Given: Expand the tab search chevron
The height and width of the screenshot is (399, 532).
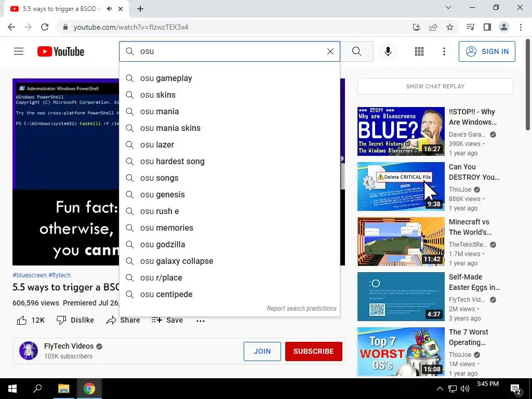Looking at the screenshot, I should pyautogui.click(x=448, y=7).
